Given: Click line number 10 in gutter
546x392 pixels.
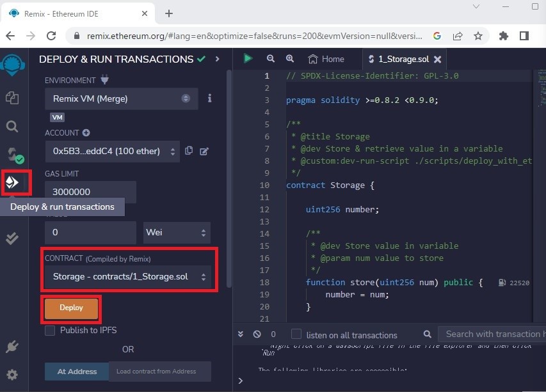Looking at the screenshot, I should point(264,185).
